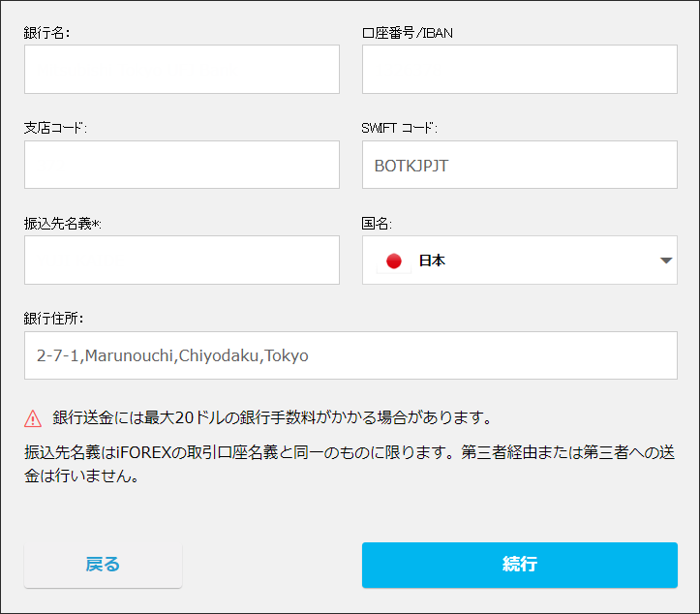The height and width of the screenshot is (614, 700).
Task: Activate the SWIFT コード field with BOTKJPJT
Action: pyautogui.click(x=519, y=165)
